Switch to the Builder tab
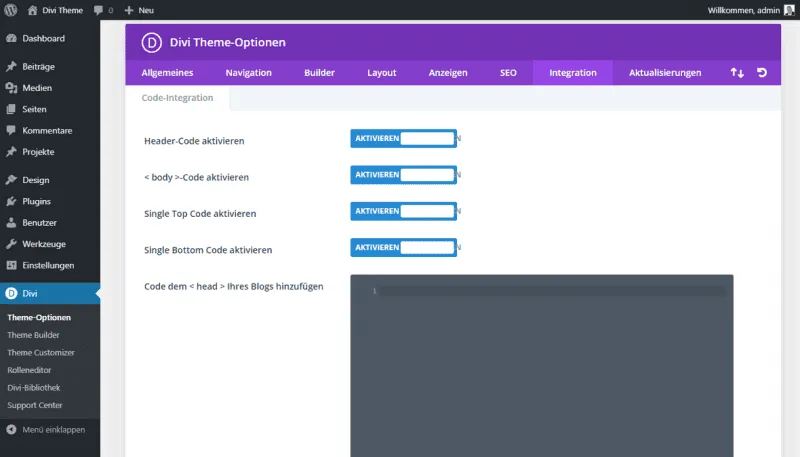Image resolution: width=800 pixels, height=457 pixels. (x=319, y=72)
